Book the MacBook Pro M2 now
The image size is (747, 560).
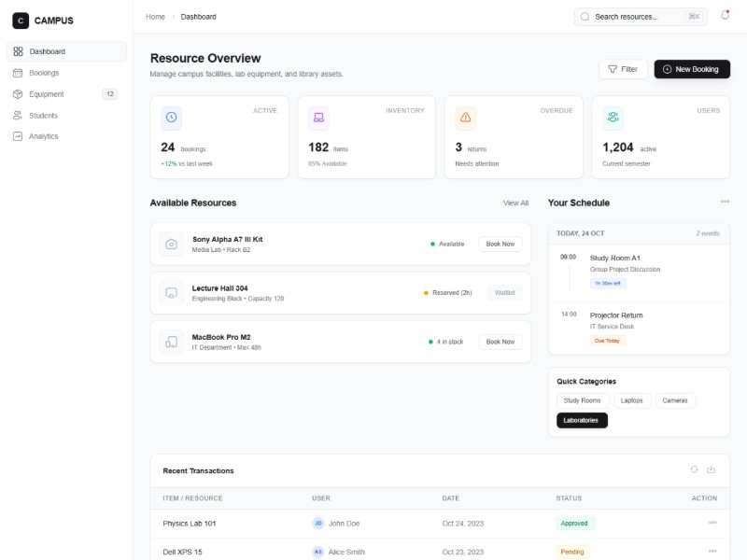tap(500, 342)
